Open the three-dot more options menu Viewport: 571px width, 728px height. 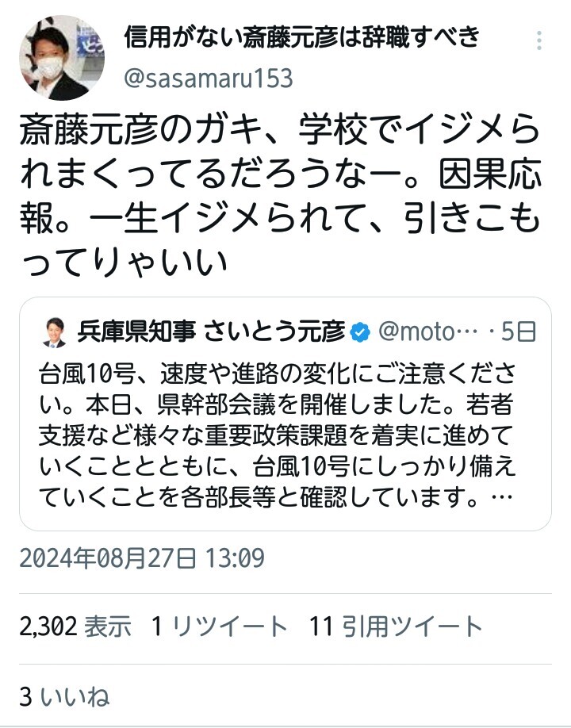click(x=539, y=41)
